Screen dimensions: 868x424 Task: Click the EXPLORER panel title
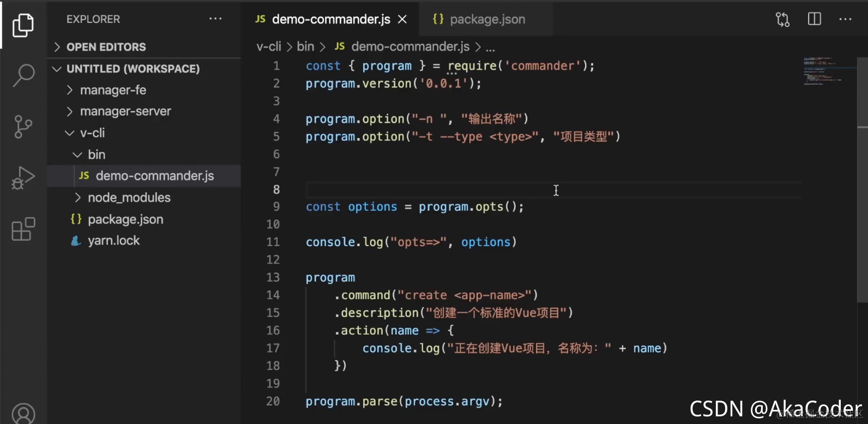[x=93, y=19]
